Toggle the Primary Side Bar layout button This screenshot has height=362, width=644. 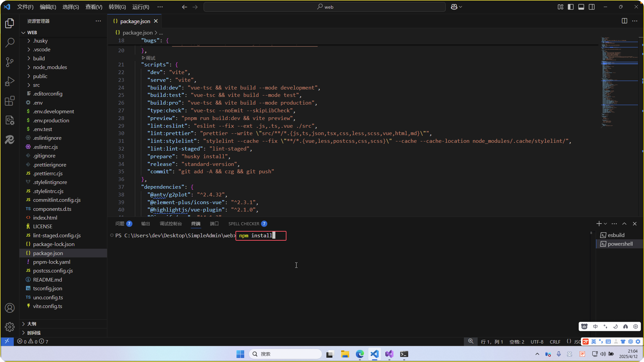pyautogui.click(x=571, y=7)
